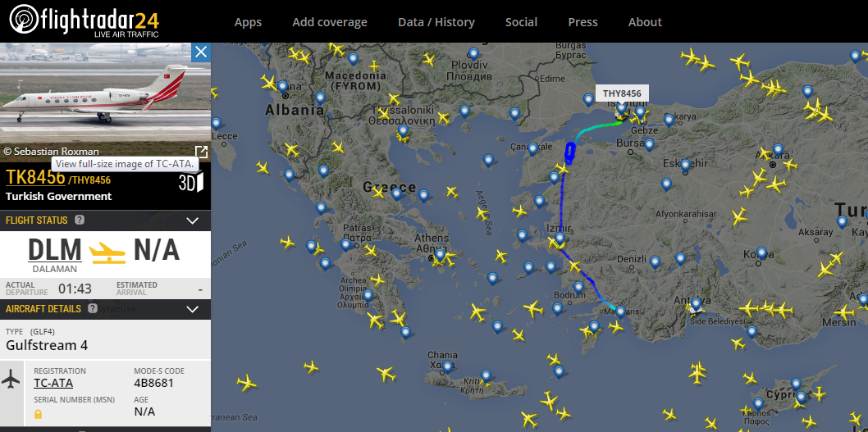Select the airport pin at Konya
The height and width of the screenshot is (432, 868).
[x=761, y=253]
